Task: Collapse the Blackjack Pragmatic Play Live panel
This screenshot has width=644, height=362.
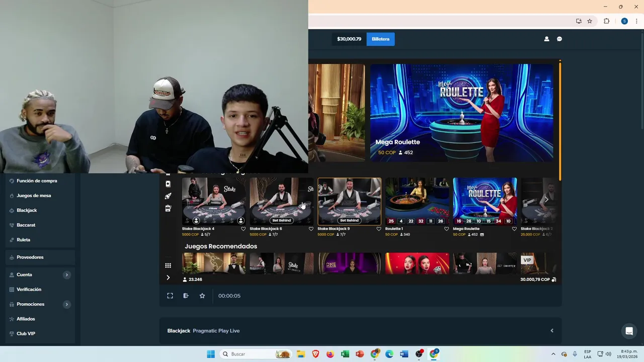Action: [x=552, y=331]
